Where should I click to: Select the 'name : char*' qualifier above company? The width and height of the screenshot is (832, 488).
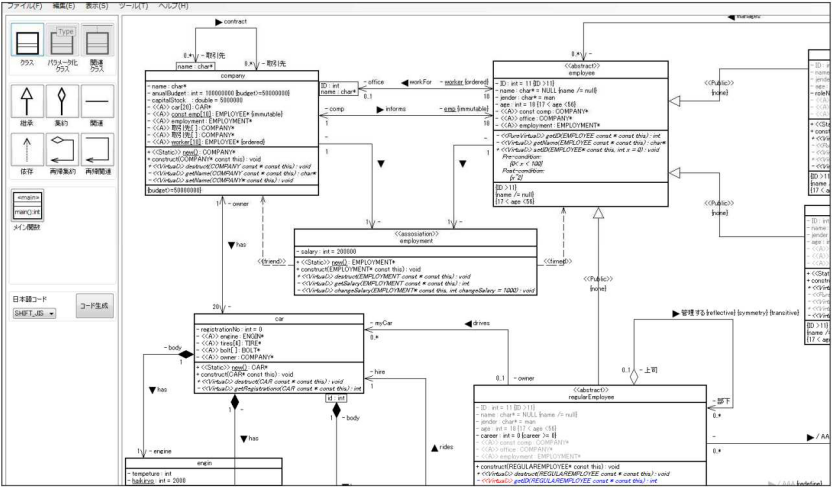click(195, 66)
